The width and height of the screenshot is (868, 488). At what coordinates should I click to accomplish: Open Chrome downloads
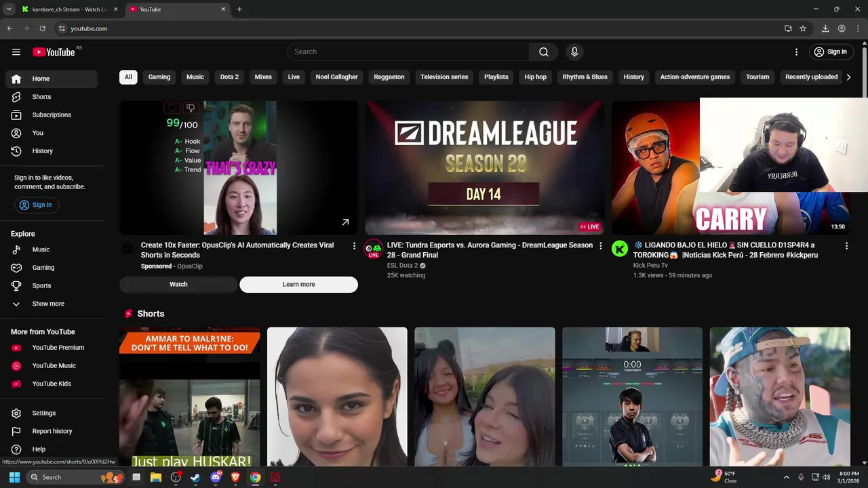pos(825,28)
